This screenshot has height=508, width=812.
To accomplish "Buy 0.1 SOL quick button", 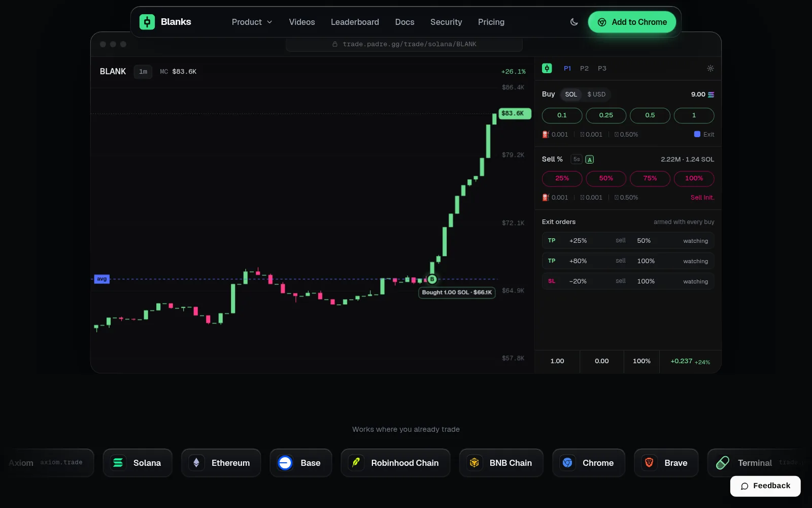I will pyautogui.click(x=562, y=115).
